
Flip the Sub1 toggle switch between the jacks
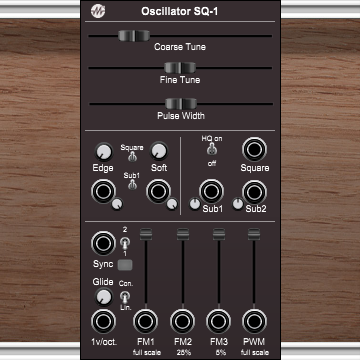tap(132, 184)
